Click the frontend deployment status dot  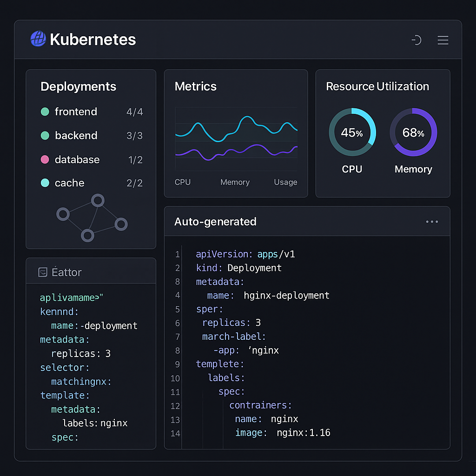coord(45,112)
